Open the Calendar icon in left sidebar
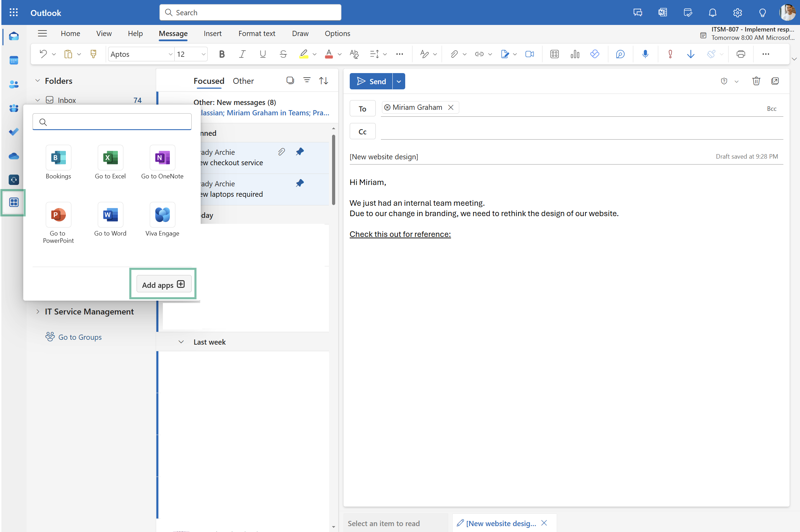 tap(14, 61)
